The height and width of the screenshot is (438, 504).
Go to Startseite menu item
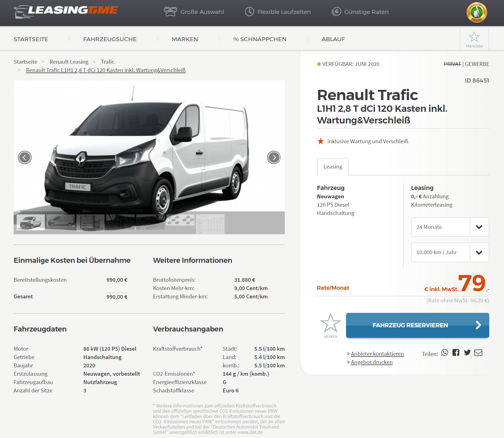[x=31, y=39]
